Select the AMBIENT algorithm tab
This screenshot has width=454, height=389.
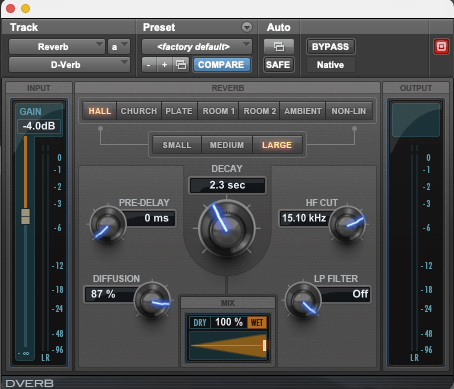click(x=303, y=111)
